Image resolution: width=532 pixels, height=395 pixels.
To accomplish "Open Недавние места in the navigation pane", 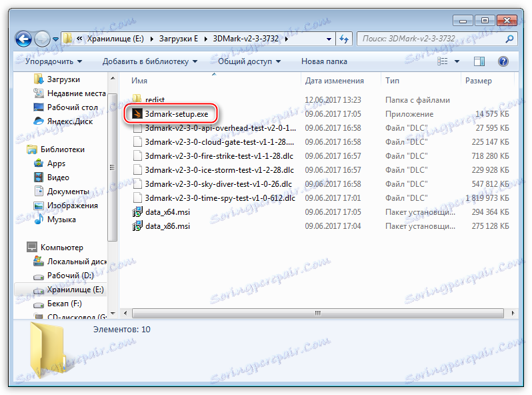I will tap(69, 93).
